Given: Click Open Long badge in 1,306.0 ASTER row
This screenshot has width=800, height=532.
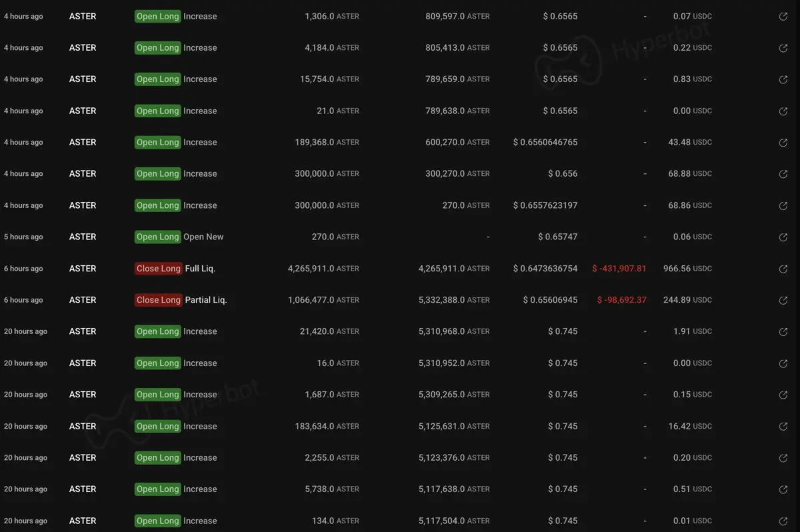Looking at the screenshot, I should pos(157,16).
